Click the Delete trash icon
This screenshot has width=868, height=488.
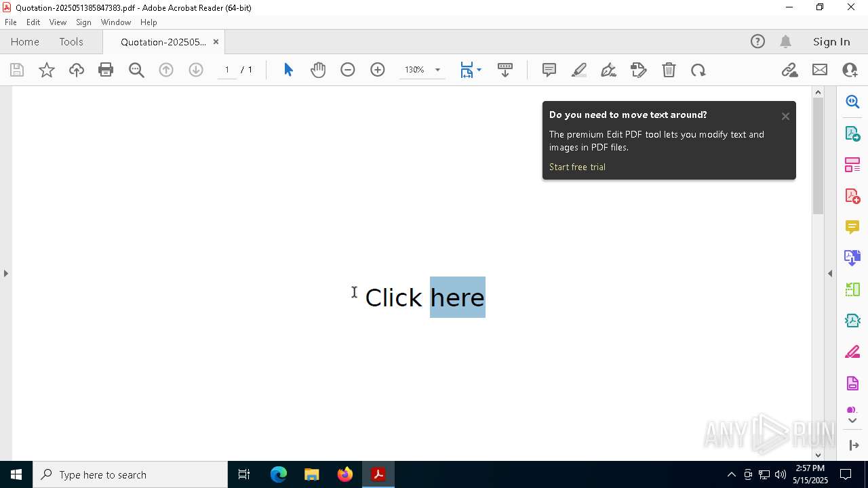click(x=669, y=70)
